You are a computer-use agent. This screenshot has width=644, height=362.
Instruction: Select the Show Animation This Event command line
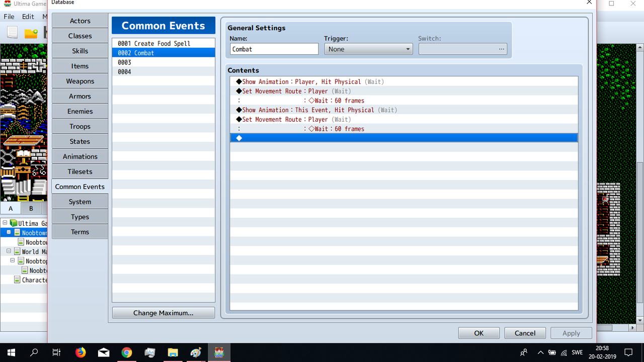[x=404, y=110]
